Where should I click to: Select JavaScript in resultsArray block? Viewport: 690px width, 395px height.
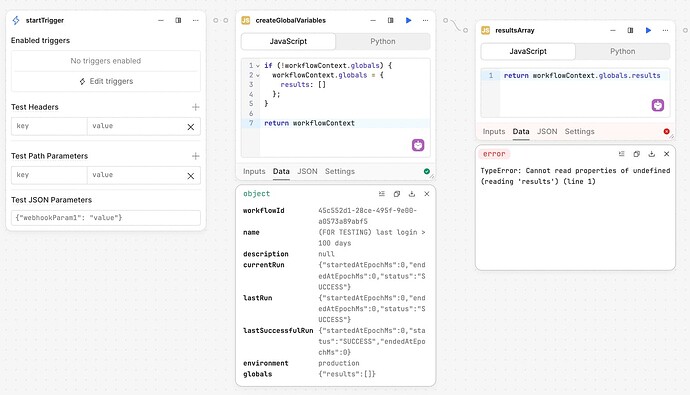[528, 51]
